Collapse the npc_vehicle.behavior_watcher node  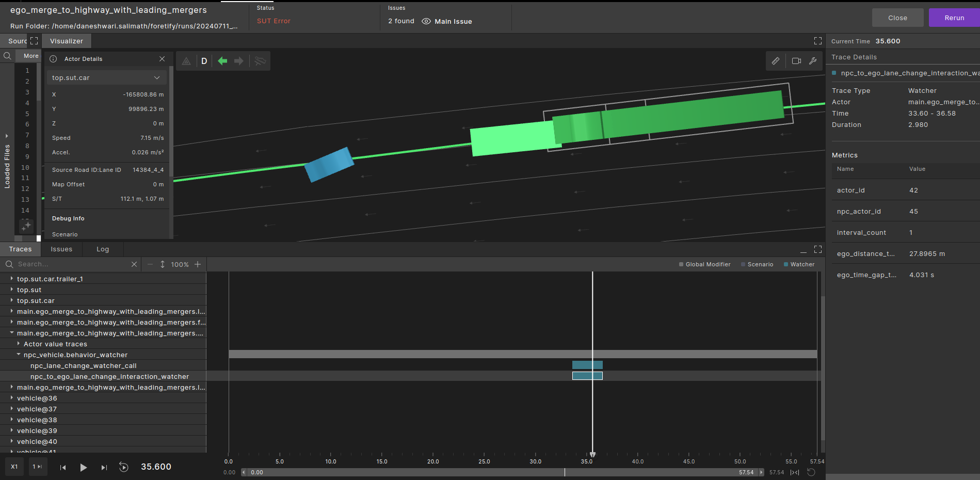click(x=19, y=355)
